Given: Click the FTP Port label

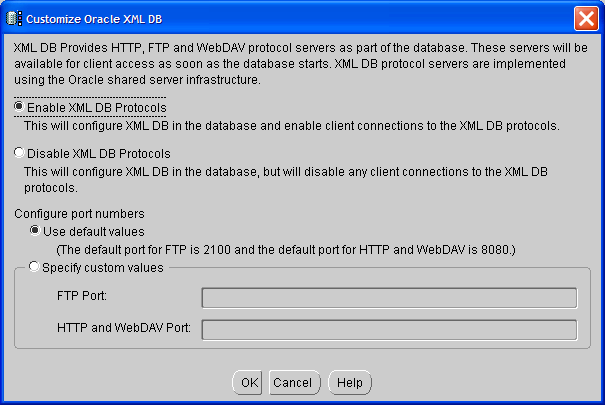Looking at the screenshot, I should [x=82, y=297].
